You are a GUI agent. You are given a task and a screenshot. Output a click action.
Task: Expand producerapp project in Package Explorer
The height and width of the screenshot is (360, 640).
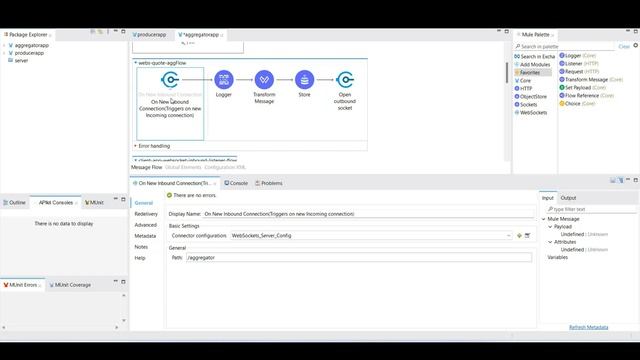(x=4, y=53)
